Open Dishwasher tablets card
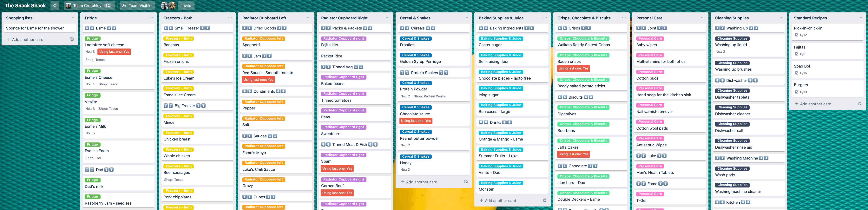Image resolution: width=868 pixels, height=210 pixels. tap(749, 94)
